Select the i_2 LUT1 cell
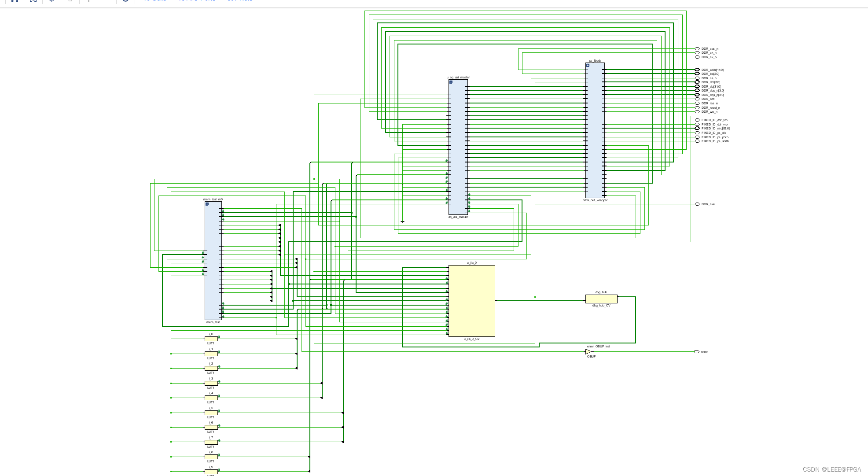The height and width of the screenshot is (476, 868). tap(211, 368)
